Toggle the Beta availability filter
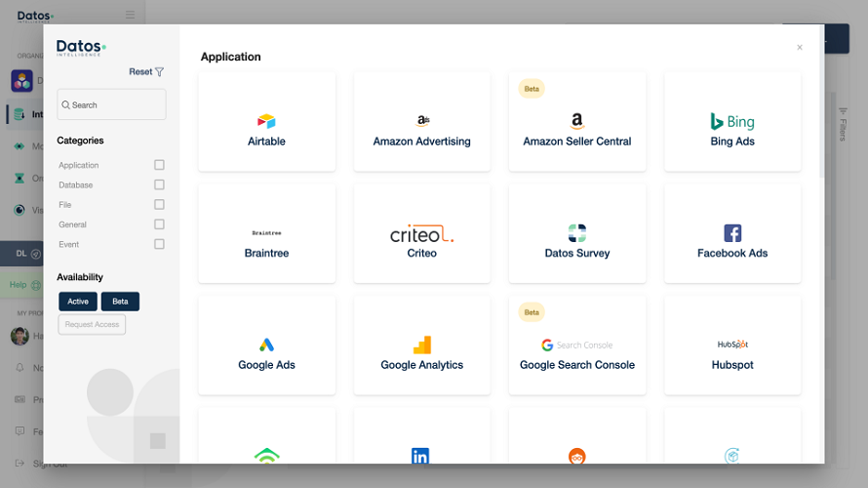 pyautogui.click(x=120, y=302)
